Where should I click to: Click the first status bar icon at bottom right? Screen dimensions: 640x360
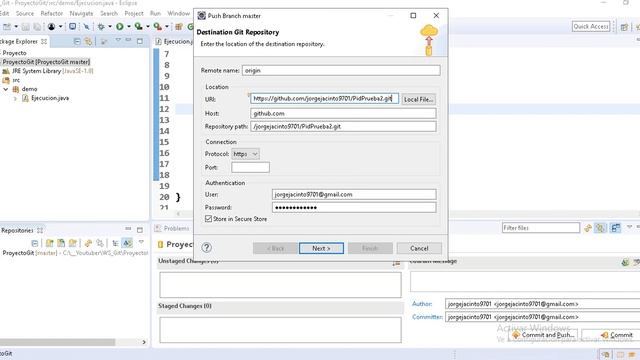pyautogui.click(x=605, y=354)
